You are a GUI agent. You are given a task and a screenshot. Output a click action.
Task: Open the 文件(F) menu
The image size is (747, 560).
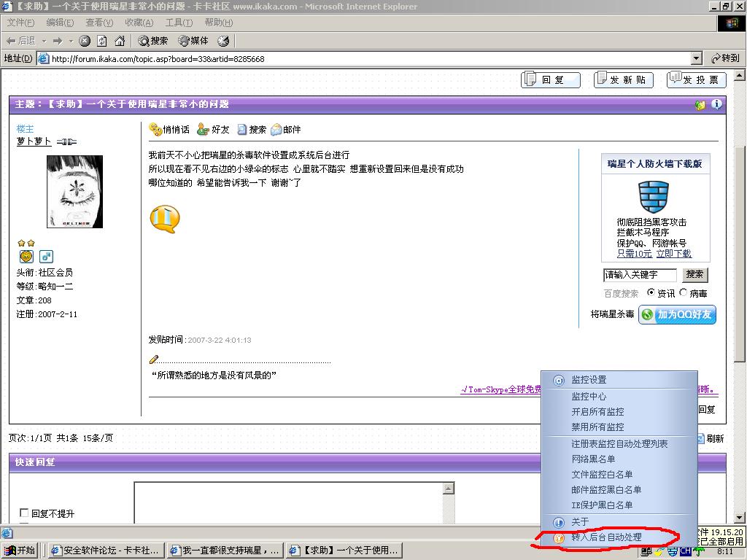tap(20, 23)
